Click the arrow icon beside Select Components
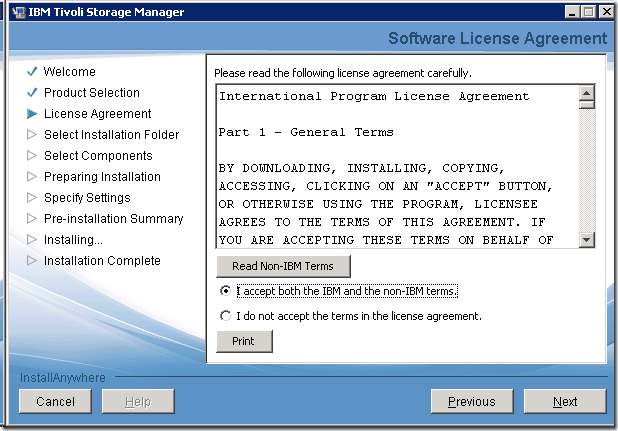Image resolution: width=618 pixels, height=431 pixels. [x=32, y=156]
